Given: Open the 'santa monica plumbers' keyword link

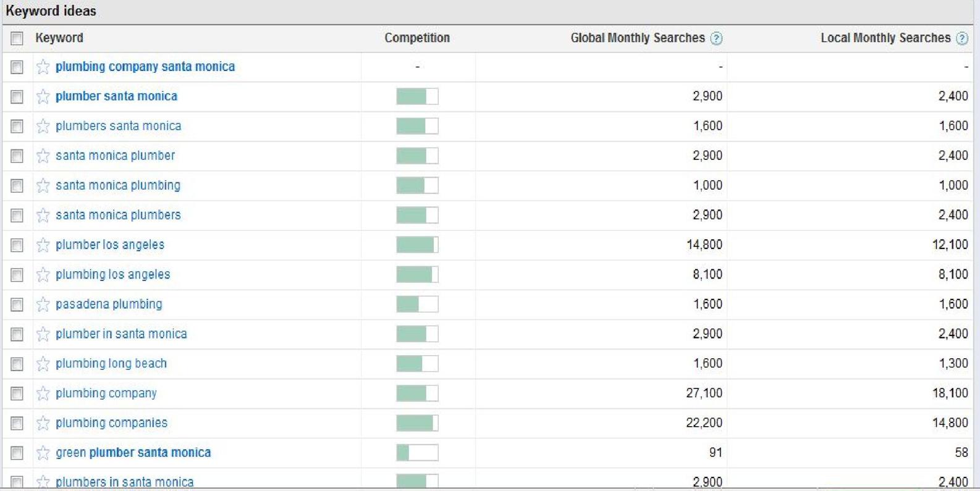Looking at the screenshot, I should [118, 215].
